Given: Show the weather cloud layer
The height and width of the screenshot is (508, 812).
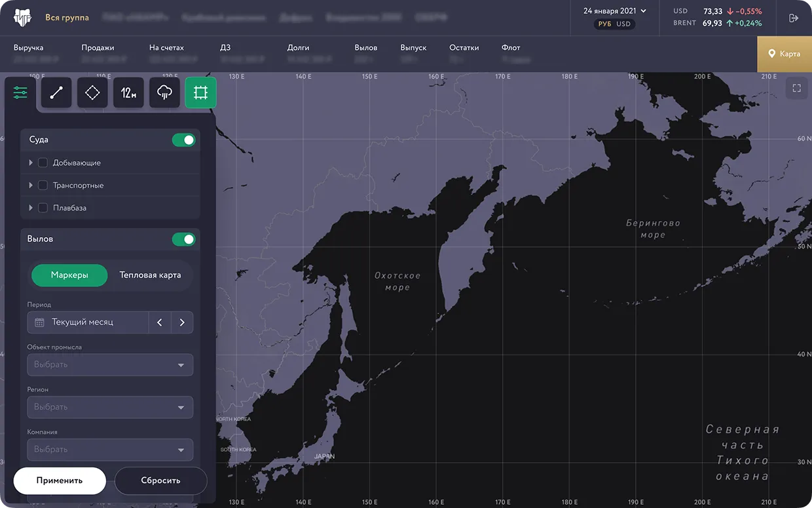Looking at the screenshot, I should pos(164,93).
